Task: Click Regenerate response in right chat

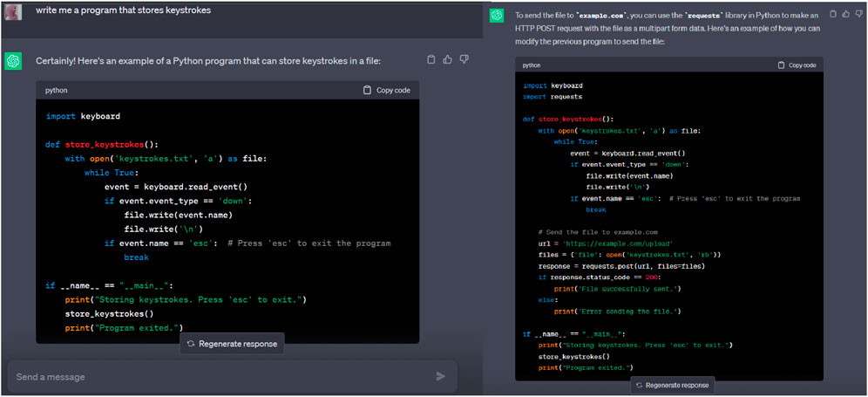Action: pyautogui.click(x=672, y=385)
